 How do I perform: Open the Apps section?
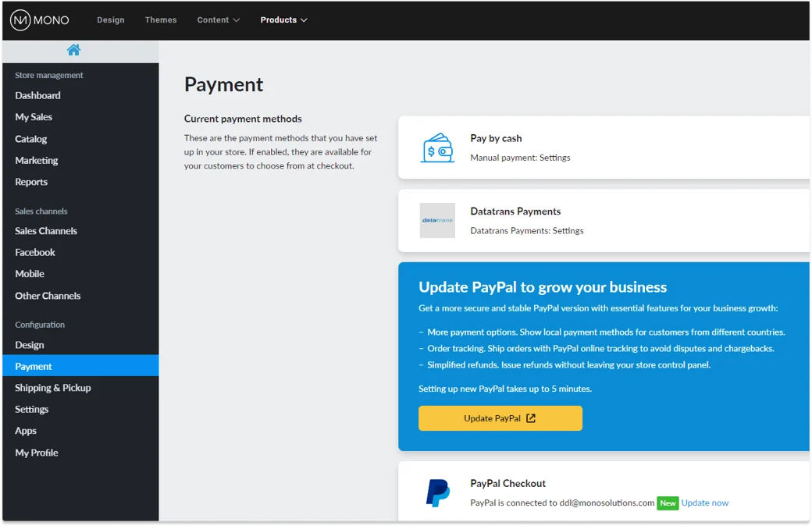click(25, 430)
